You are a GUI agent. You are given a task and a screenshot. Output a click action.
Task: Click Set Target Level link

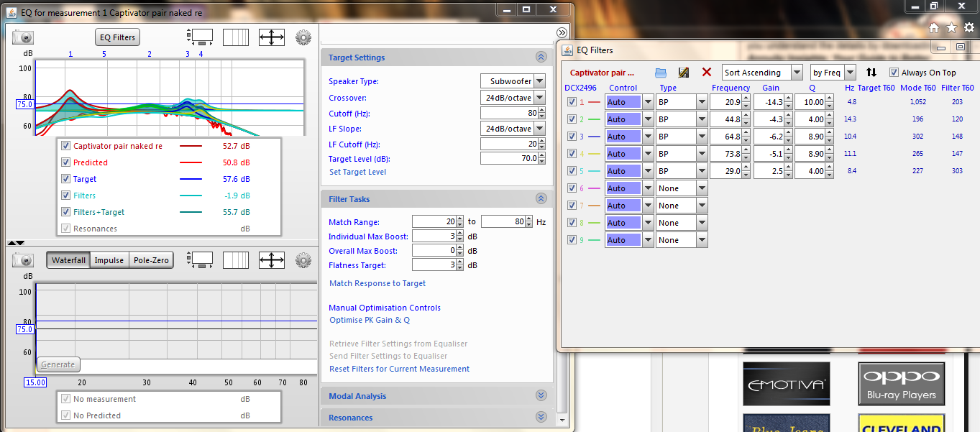(357, 172)
